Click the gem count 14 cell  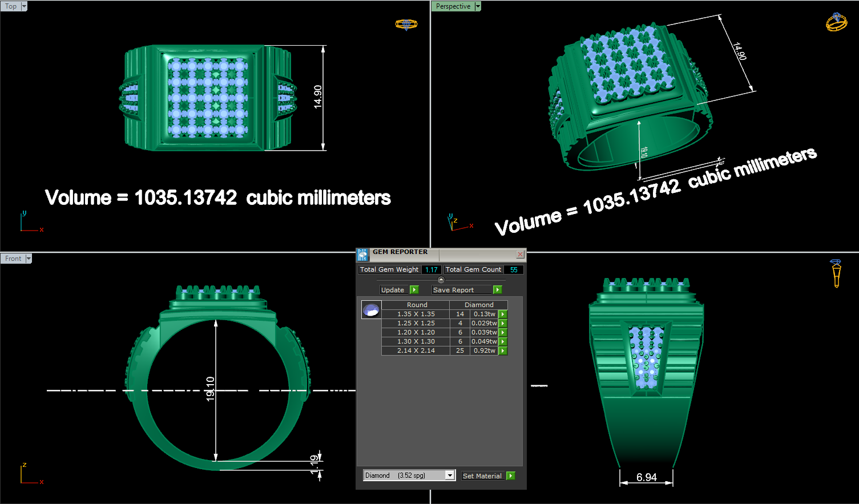460,314
